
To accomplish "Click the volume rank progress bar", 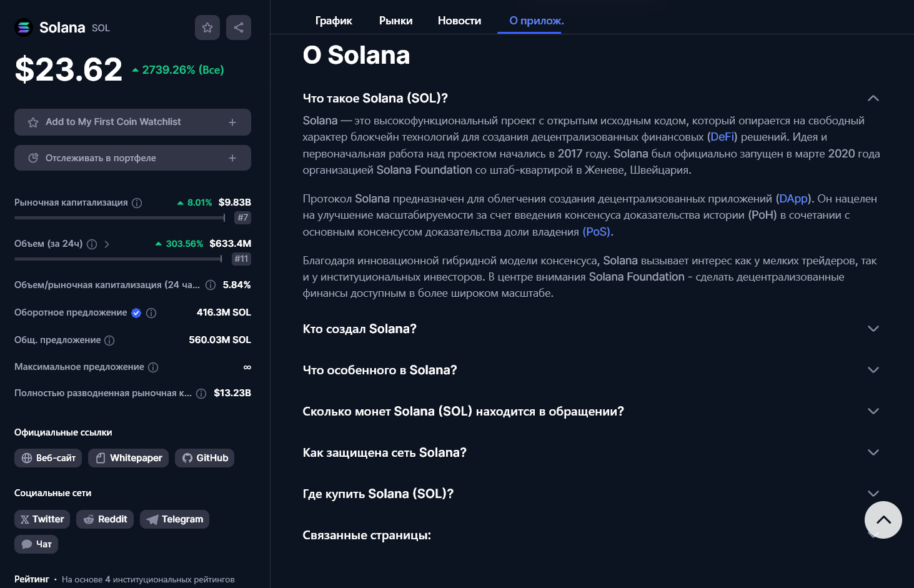I will point(118,259).
